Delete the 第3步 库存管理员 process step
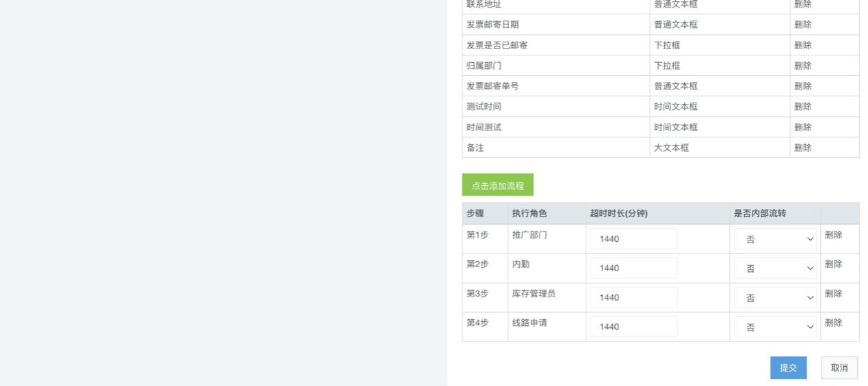 coord(833,294)
